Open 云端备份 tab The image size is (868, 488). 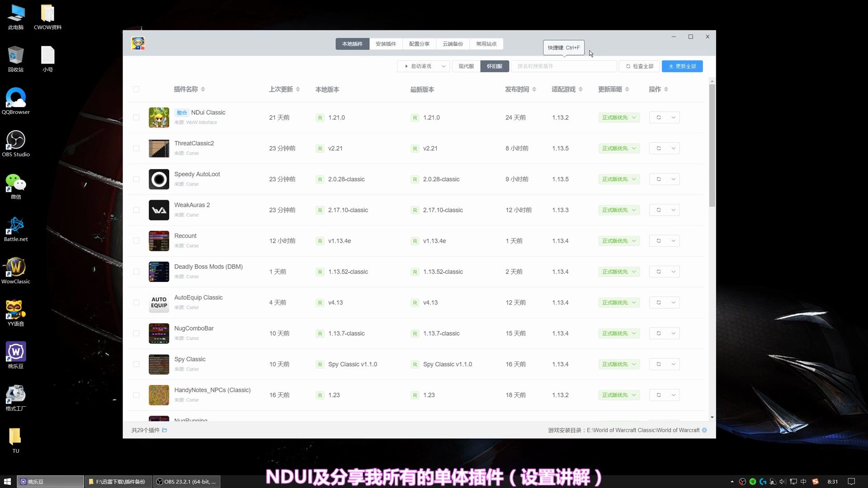click(x=453, y=44)
